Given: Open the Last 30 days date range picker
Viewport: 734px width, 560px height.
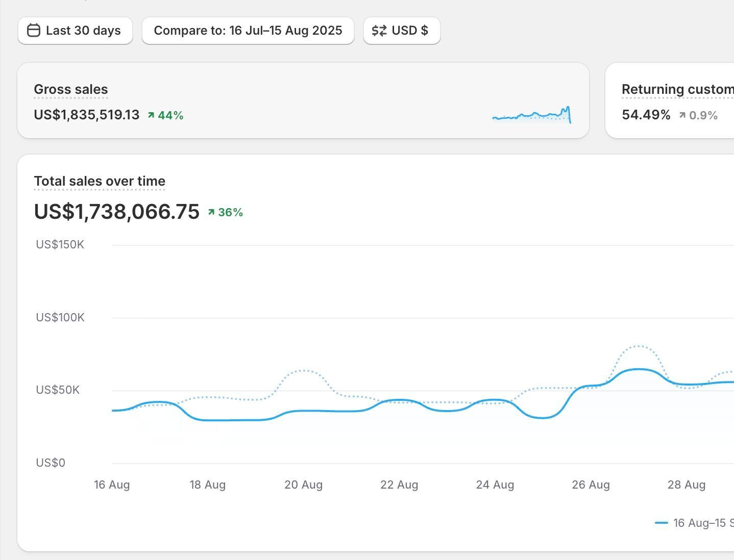Looking at the screenshot, I should (x=75, y=31).
